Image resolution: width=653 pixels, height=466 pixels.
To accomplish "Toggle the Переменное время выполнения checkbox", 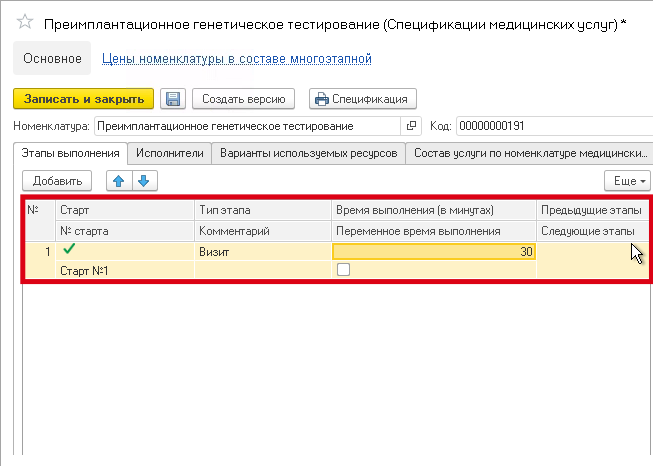I will pos(343,270).
